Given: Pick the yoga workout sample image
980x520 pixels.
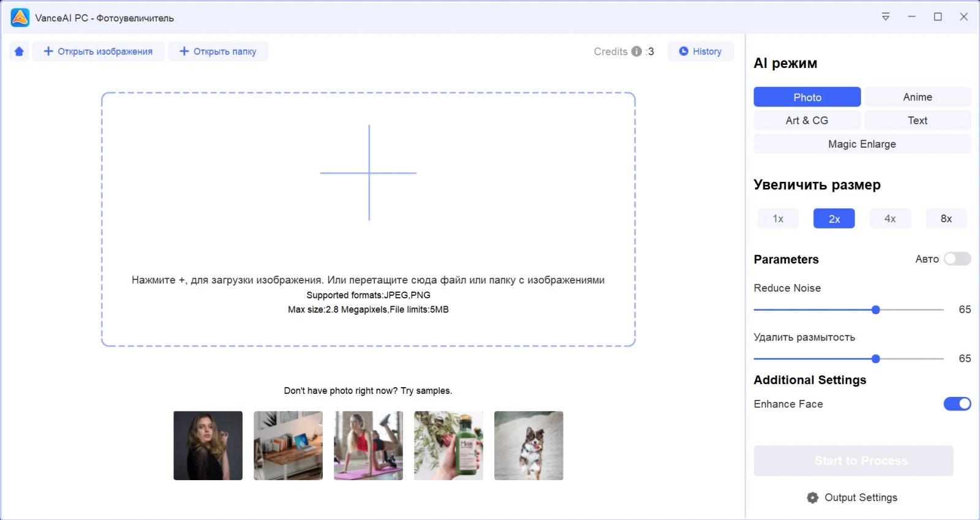Looking at the screenshot, I should point(368,445).
